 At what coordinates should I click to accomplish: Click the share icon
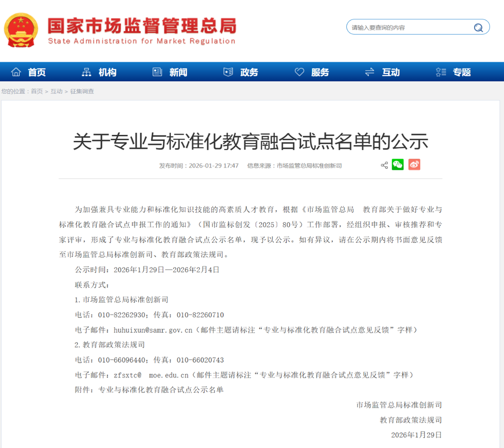pos(384,165)
